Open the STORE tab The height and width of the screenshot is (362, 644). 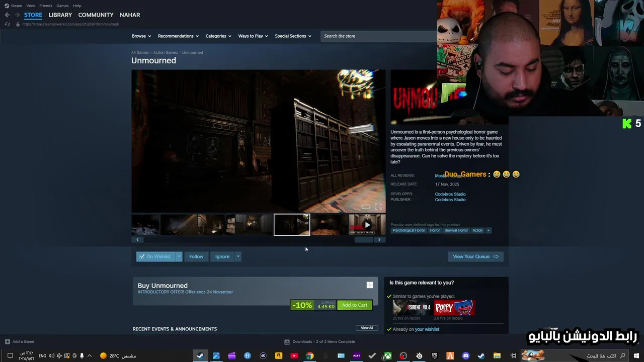pos(33,15)
